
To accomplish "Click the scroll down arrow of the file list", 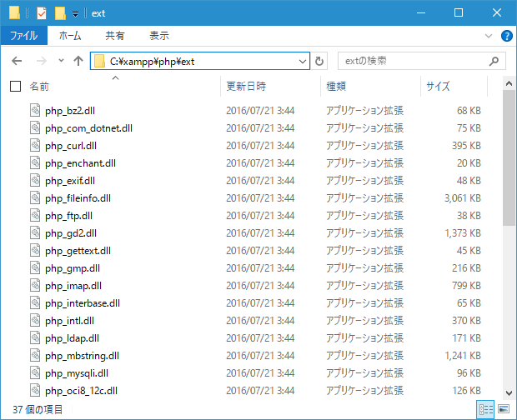I will point(509,392).
